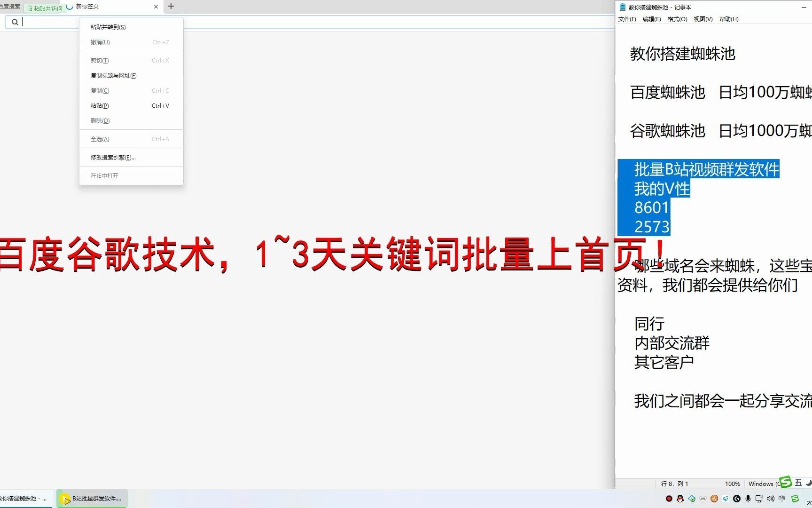Click the cloud sync tray icon
This screenshot has height=508, width=812.
pos(692,499)
